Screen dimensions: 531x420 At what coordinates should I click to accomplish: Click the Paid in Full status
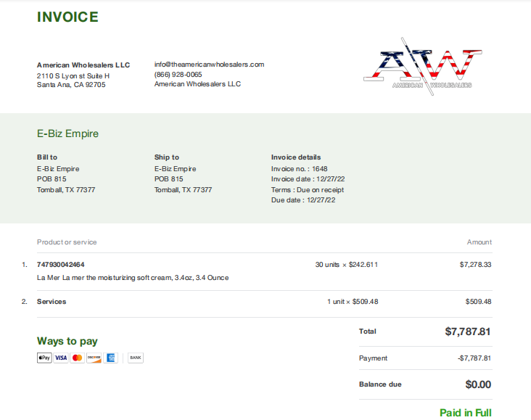click(465, 413)
